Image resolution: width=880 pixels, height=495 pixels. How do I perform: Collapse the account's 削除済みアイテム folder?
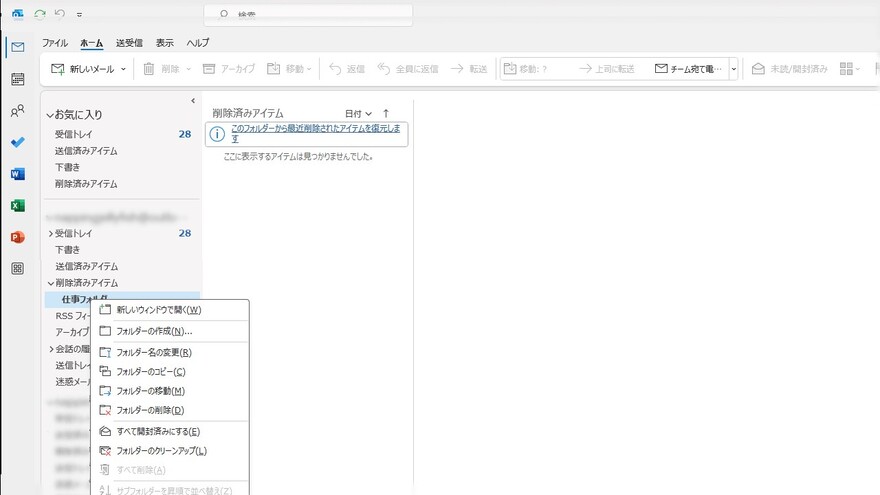51,283
